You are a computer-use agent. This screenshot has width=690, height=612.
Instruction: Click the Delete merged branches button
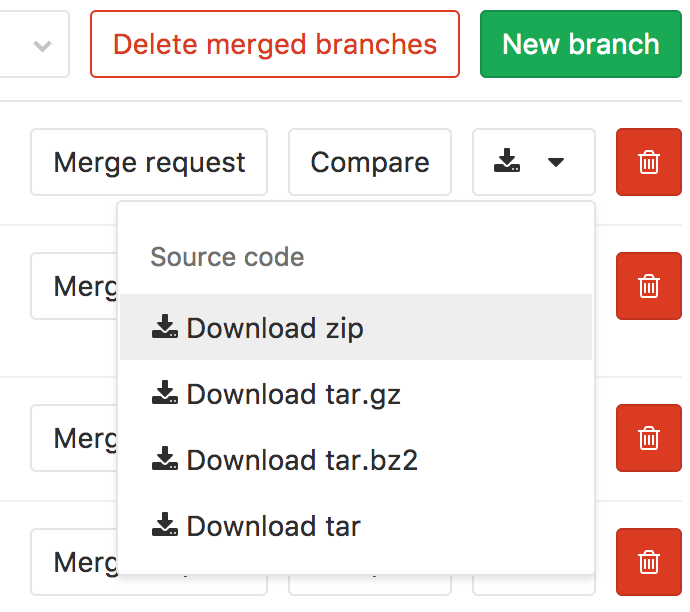point(275,44)
